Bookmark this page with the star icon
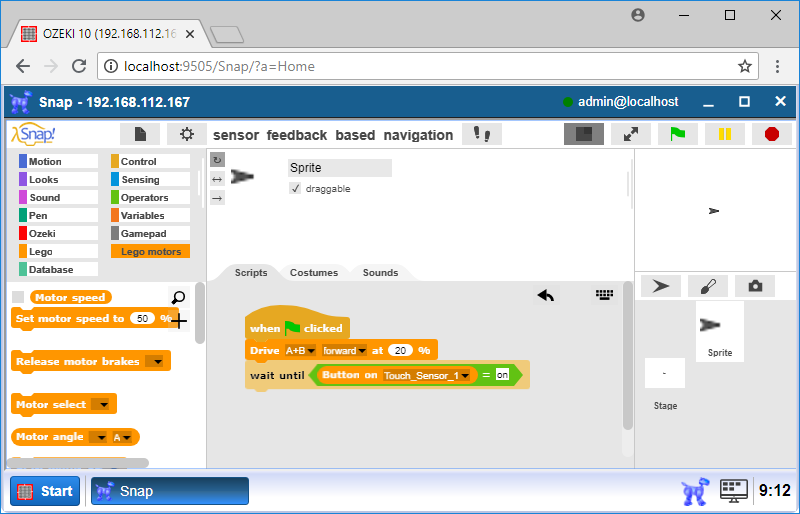This screenshot has height=514, width=800. (x=745, y=66)
